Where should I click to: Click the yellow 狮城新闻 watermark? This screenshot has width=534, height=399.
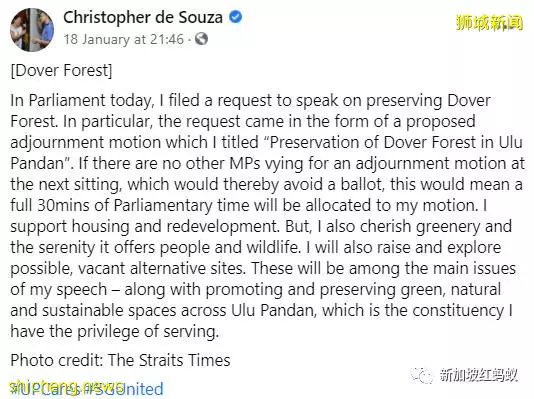(489, 23)
